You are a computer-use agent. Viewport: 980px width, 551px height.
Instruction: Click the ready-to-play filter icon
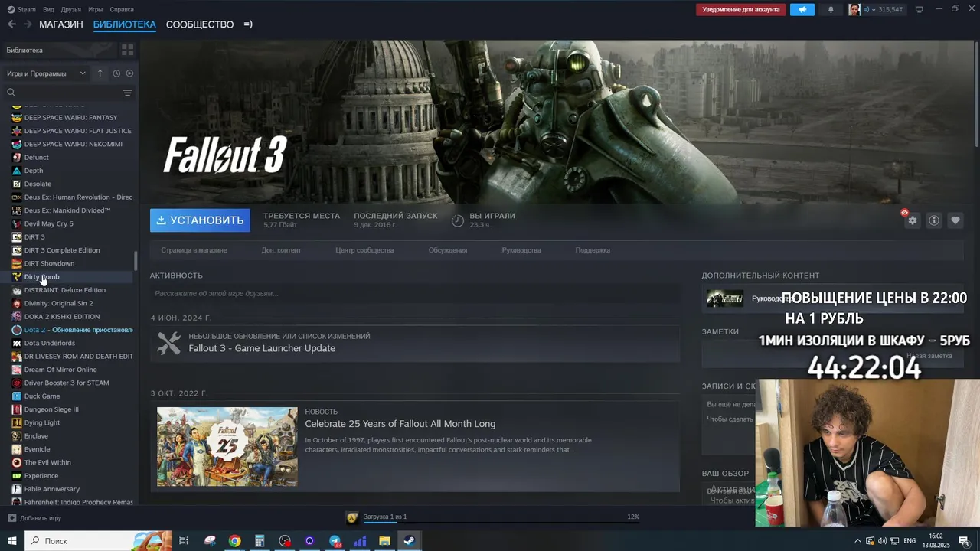point(129,73)
